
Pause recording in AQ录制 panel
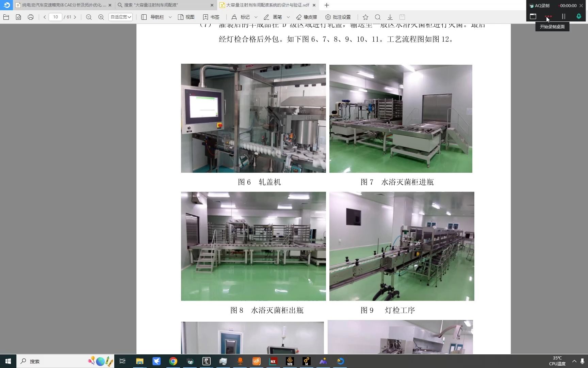pyautogui.click(x=563, y=16)
